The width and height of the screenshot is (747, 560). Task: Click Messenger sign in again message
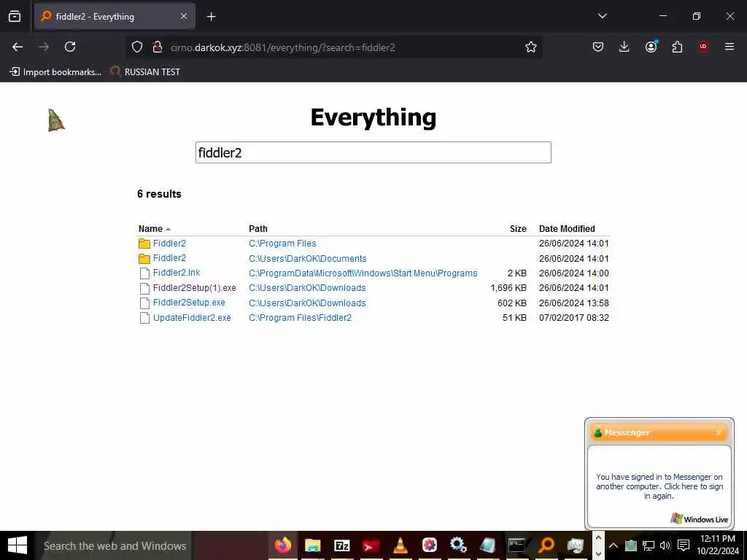click(659, 486)
